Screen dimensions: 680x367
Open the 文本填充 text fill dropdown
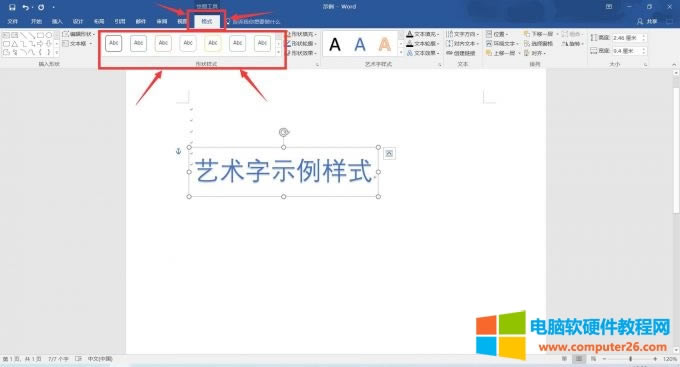pos(423,34)
